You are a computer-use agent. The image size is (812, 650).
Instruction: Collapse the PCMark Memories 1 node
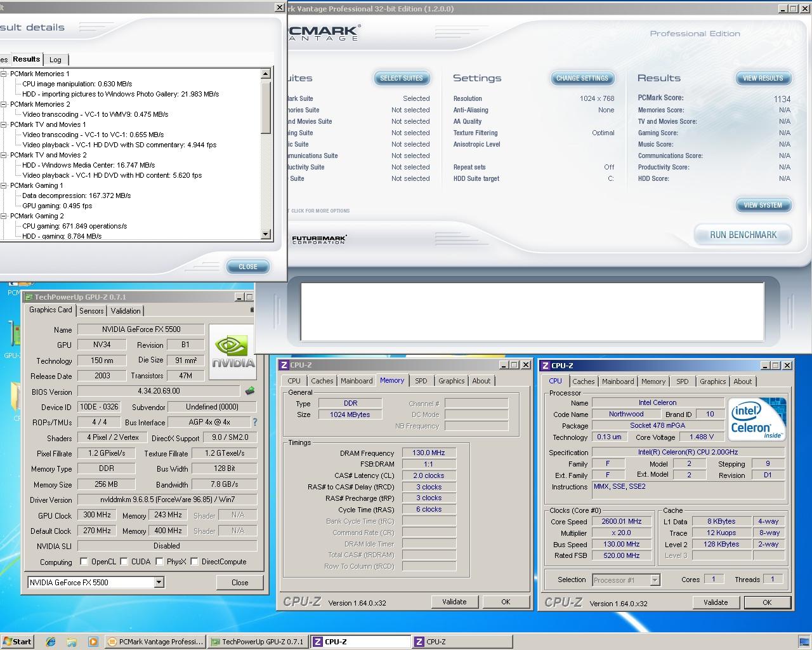click(x=4, y=74)
